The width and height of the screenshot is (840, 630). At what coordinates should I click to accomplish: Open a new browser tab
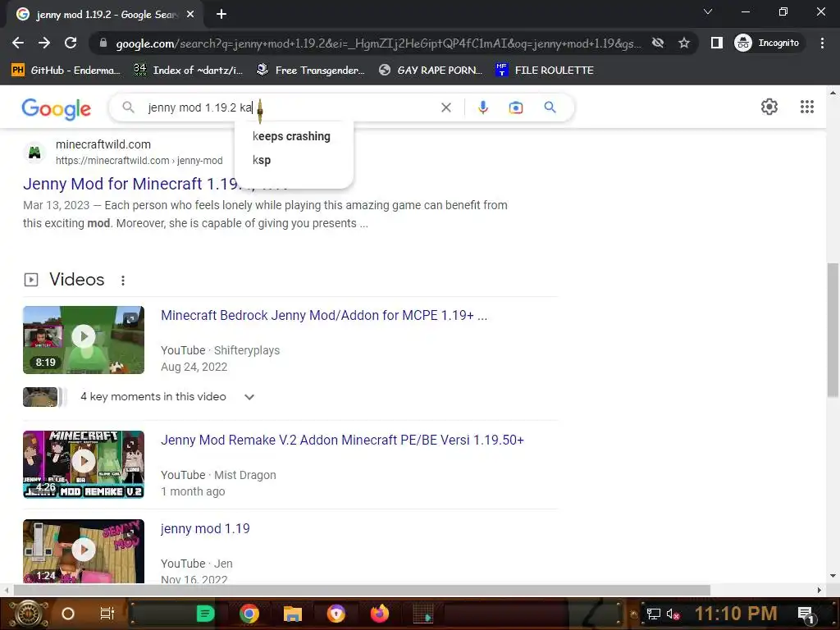pyautogui.click(x=221, y=15)
